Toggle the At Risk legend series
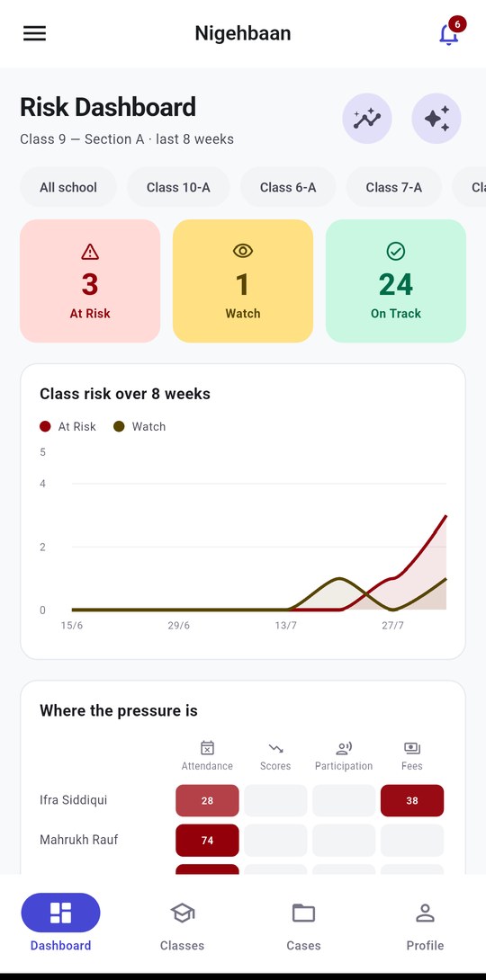 [x=67, y=426]
